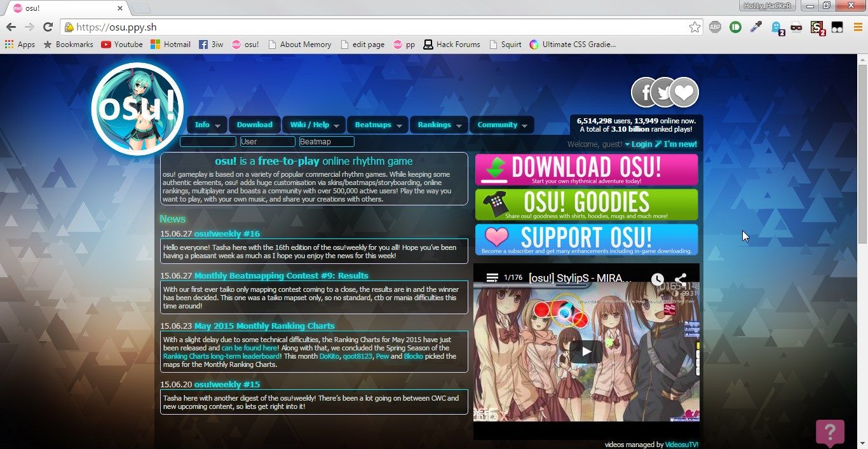Click the question mark help icon bottom right
Screen dimensions: 868x449
tap(830, 432)
